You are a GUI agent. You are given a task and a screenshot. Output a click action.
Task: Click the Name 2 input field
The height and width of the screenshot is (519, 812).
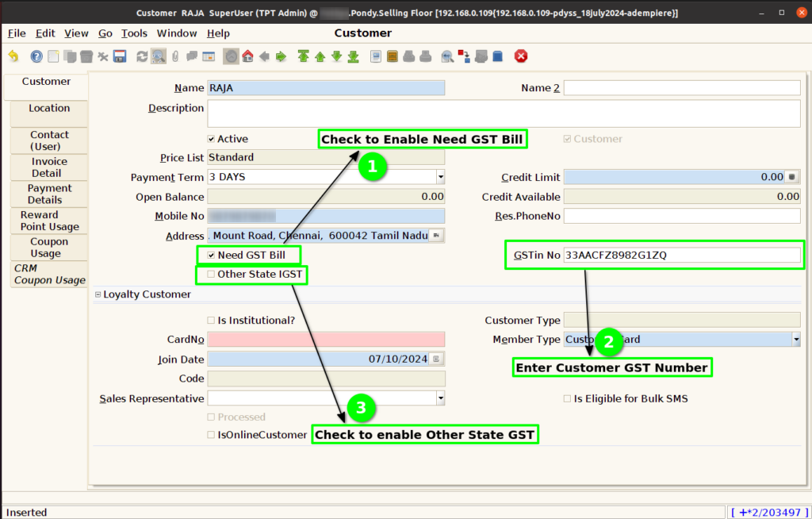(682, 87)
